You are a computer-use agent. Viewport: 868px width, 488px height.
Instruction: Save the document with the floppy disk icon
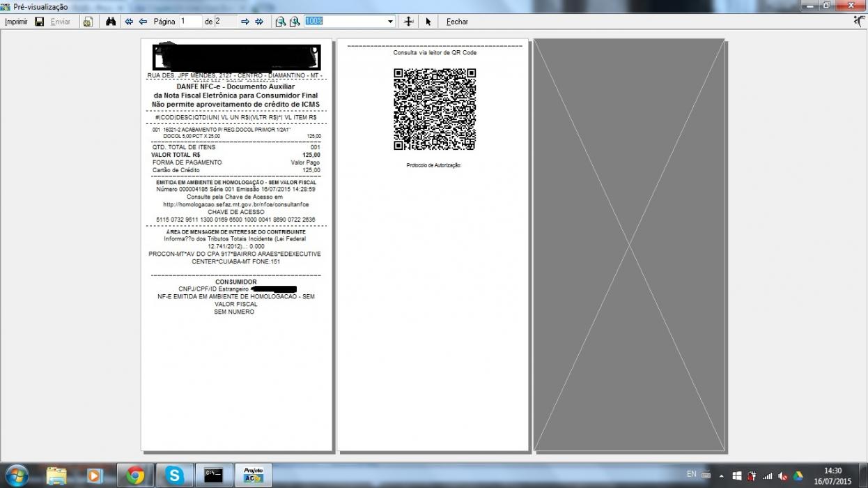coord(40,22)
